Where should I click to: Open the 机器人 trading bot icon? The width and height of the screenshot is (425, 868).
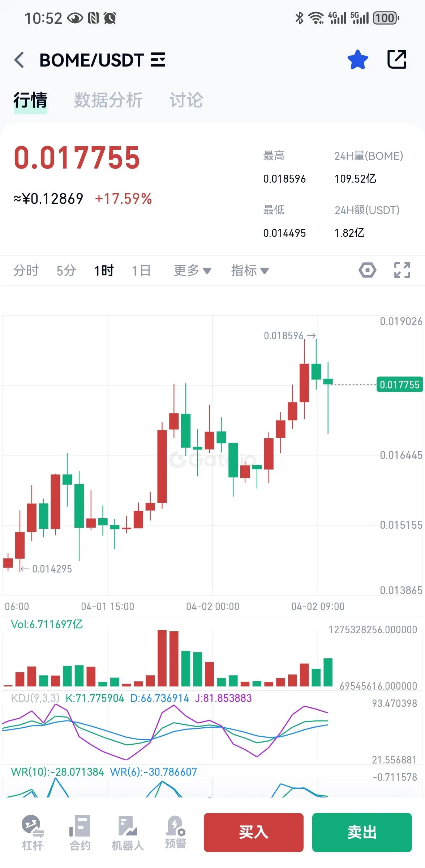(x=128, y=833)
